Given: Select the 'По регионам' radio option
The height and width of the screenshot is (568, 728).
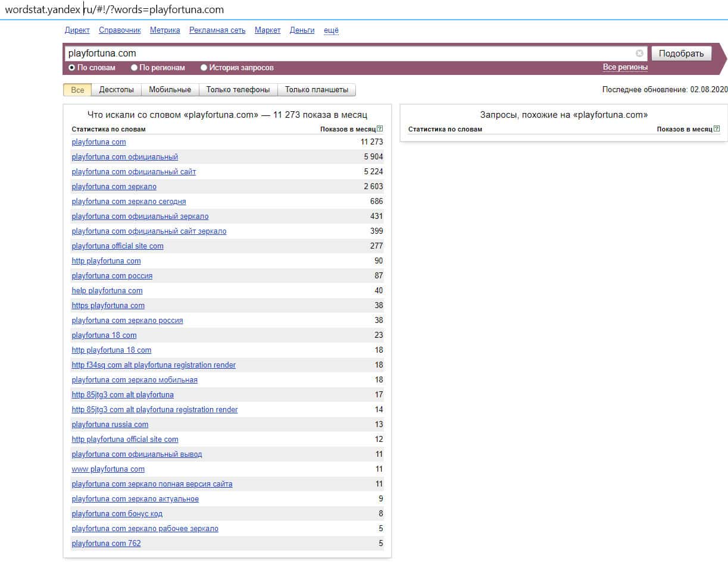Looking at the screenshot, I should click(x=135, y=68).
